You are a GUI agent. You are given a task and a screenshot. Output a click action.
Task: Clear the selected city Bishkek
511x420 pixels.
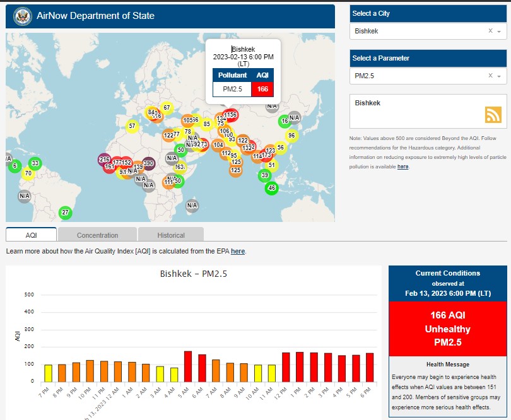(x=490, y=31)
